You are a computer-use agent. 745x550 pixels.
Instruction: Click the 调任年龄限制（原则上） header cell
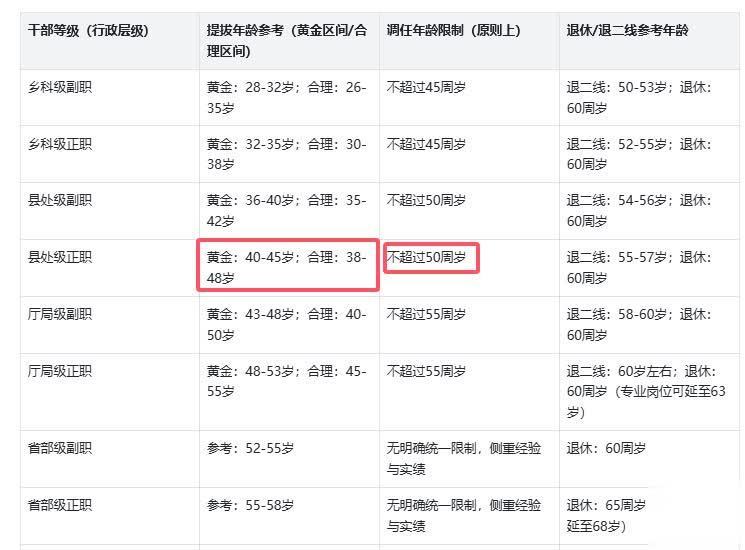(x=454, y=31)
